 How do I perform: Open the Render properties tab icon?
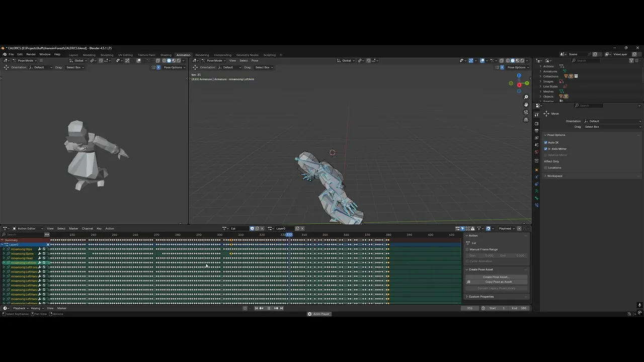(x=536, y=123)
